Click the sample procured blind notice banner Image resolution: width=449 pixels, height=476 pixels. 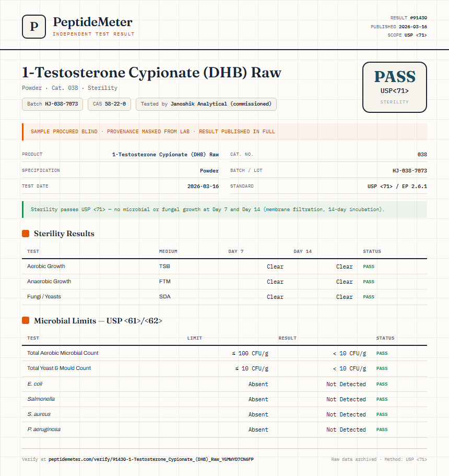[x=224, y=132]
